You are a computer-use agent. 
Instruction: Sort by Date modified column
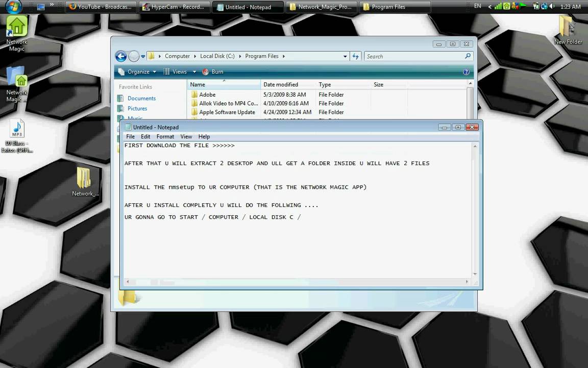coord(288,84)
